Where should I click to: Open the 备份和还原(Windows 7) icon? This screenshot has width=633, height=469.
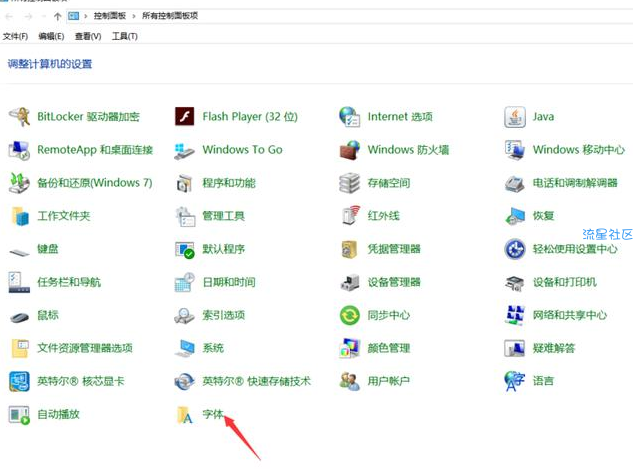19,183
